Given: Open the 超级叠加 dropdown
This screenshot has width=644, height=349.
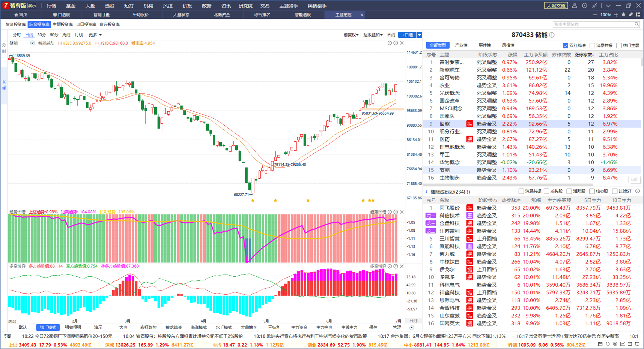Looking at the screenshot, I should 373,35.
